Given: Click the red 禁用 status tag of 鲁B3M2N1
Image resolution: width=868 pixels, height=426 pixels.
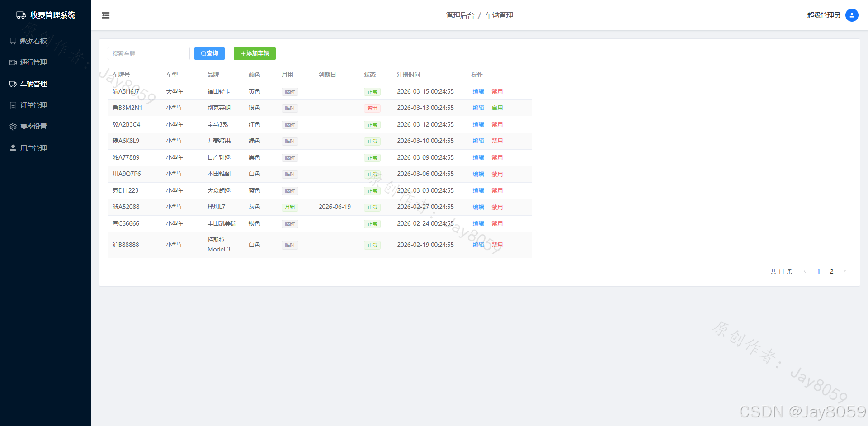Looking at the screenshot, I should [x=372, y=108].
